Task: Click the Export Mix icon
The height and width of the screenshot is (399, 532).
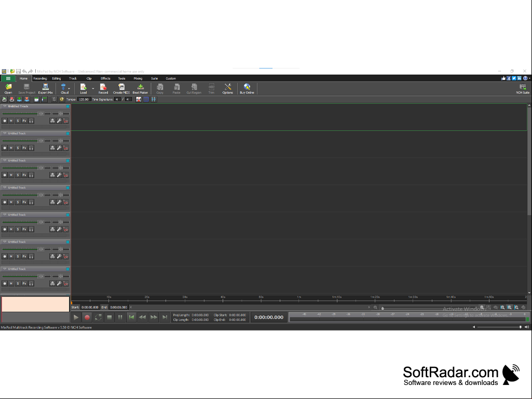Action: 45,89
